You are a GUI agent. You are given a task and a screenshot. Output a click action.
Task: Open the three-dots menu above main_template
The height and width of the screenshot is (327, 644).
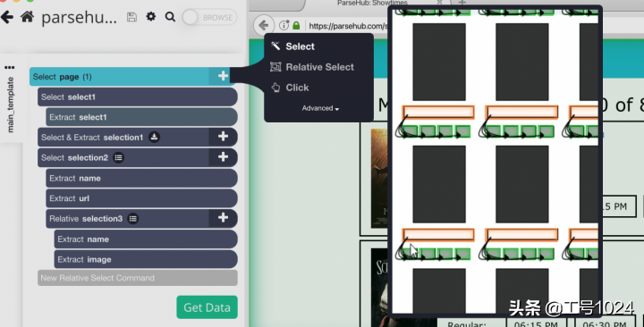[10, 67]
